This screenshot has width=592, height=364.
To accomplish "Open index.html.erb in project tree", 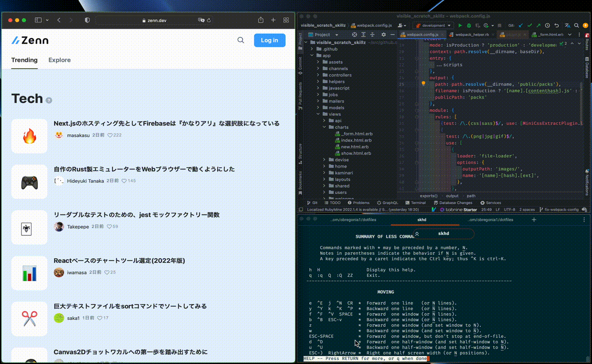I will [x=353, y=140].
